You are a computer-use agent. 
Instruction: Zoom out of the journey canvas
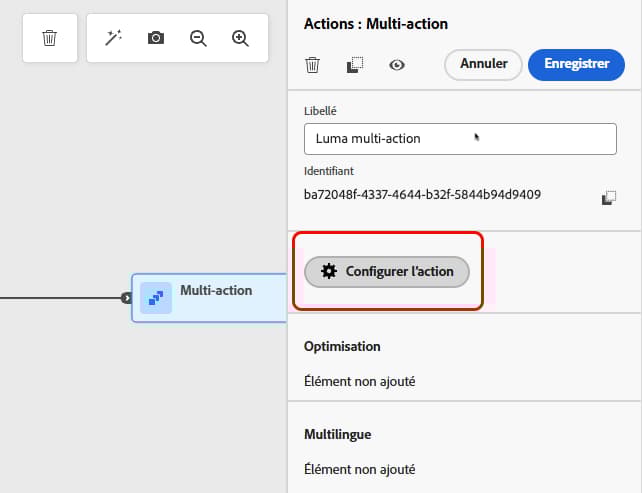(198, 38)
